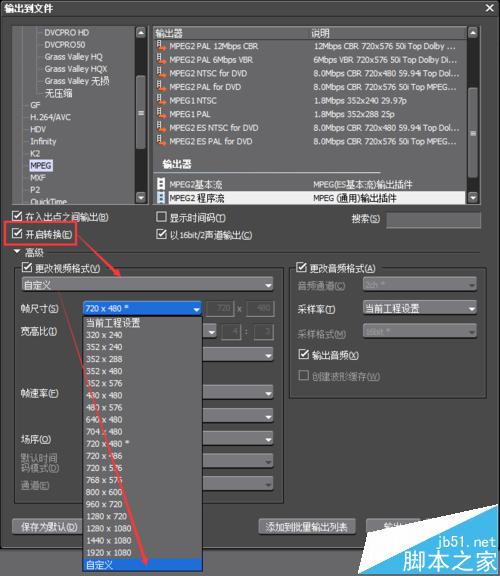Click scroll-down arrow of format tree

pos(141,198)
